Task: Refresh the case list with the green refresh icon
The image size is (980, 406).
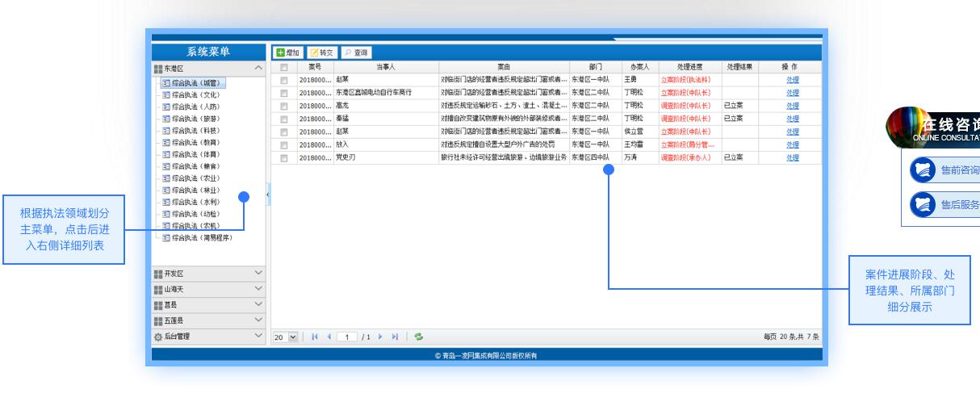Action: pyautogui.click(x=418, y=337)
